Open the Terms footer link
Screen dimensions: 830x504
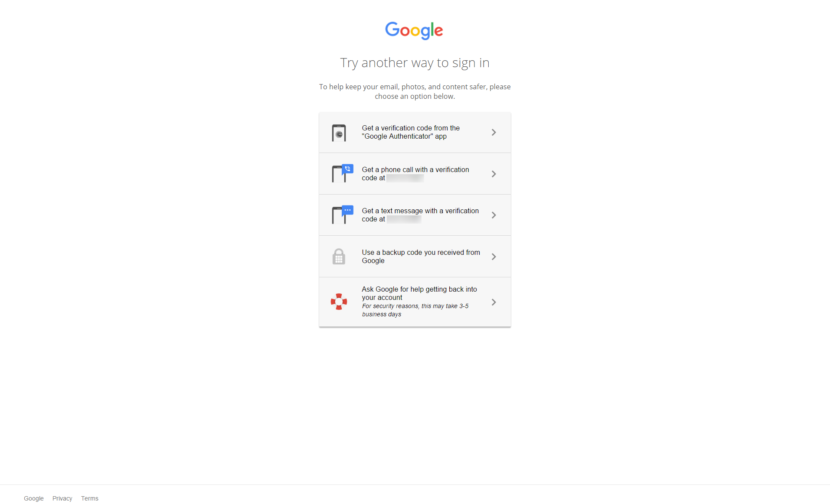pos(90,498)
